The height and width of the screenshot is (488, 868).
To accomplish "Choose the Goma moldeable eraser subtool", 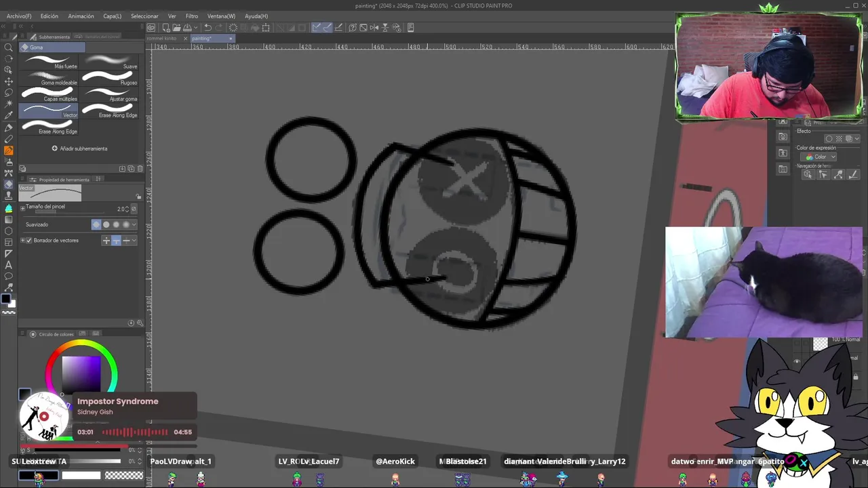I will pos(49,79).
